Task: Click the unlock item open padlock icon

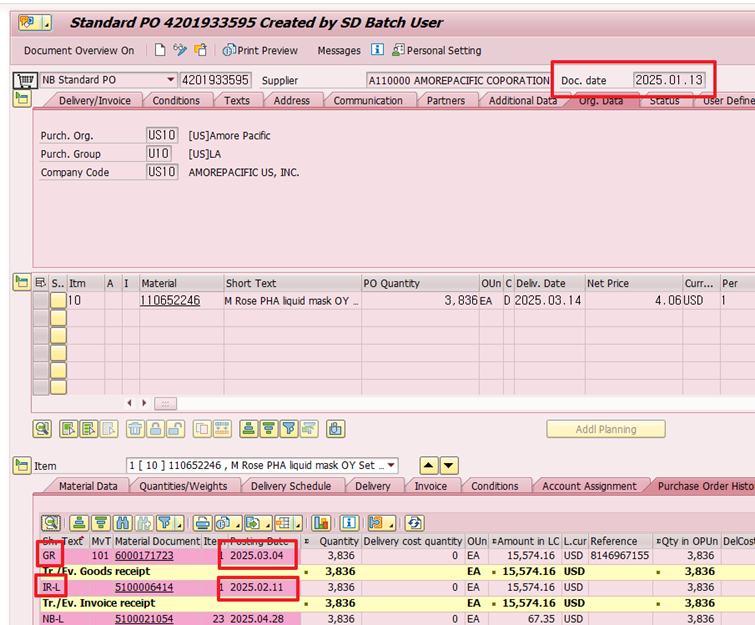Action: [x=175, y=429]
